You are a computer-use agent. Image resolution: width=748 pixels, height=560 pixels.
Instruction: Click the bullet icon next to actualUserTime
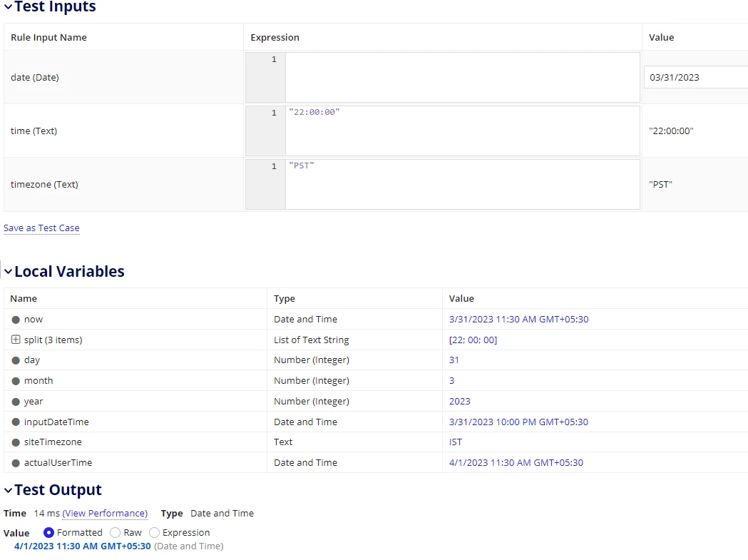(16, 463)
